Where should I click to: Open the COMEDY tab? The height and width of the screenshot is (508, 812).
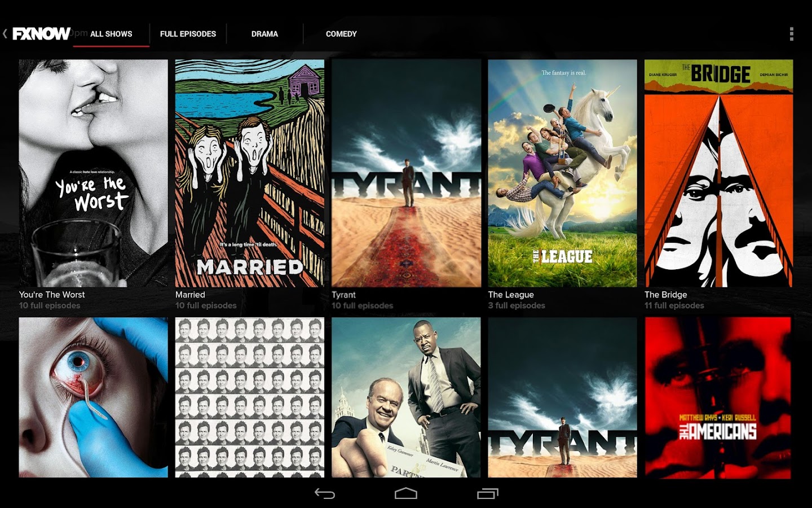click(341, 34)
